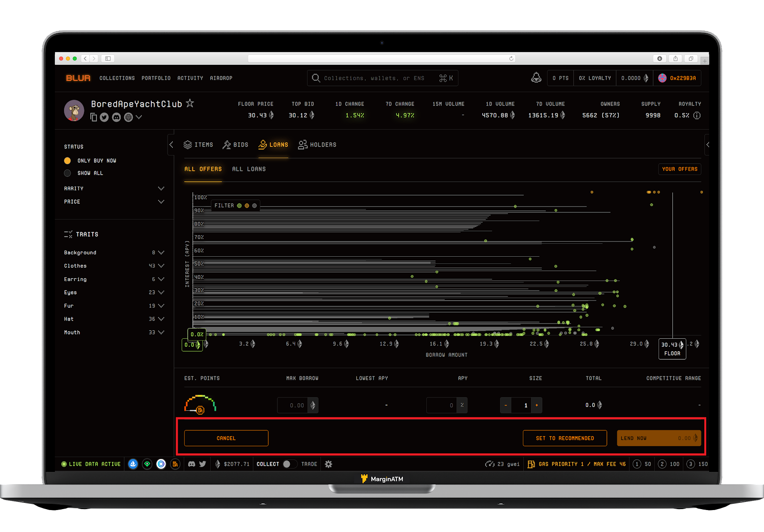Click the 0% LOYALTY indicator
The height and width of the screenshot is (532, 764).
[x=595, y=78]
